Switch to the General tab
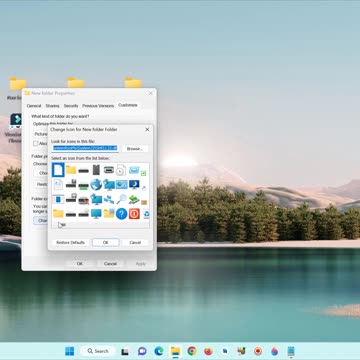 coord(34,106)
